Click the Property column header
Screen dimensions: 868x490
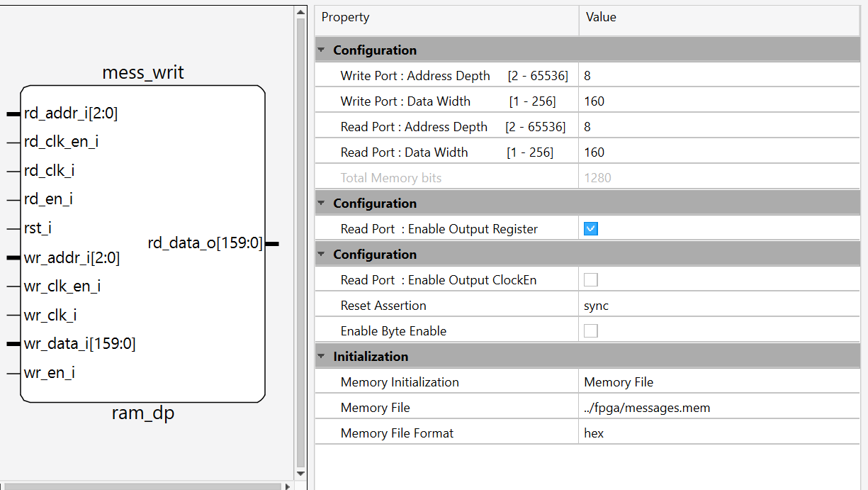(x=446, y=18)
